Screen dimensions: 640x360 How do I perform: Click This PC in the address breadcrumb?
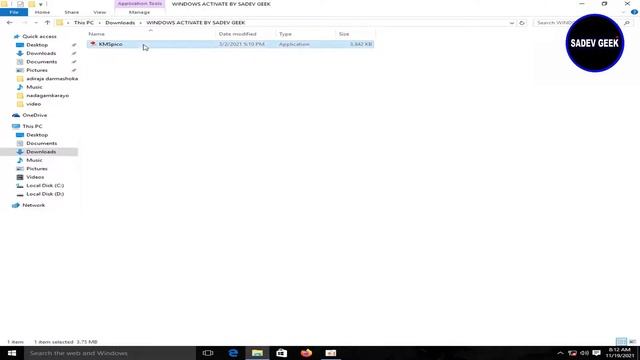click(x=84, y=23)
